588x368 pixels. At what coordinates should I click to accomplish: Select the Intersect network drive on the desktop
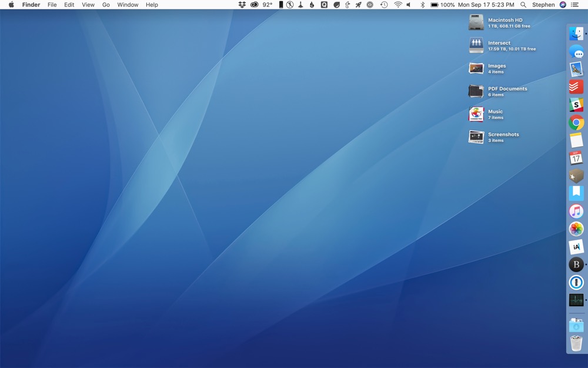coord(476,45)
